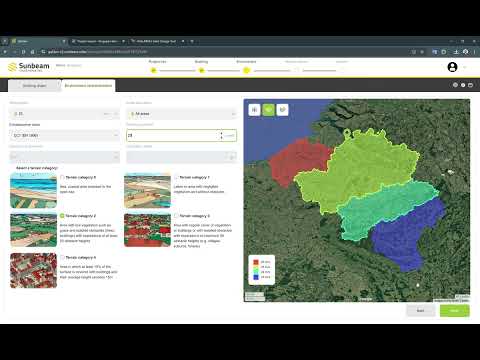Click the green Next button
The height and width of the screenshot is (360, 480).
pyautogui.click(x=455, y=311)
